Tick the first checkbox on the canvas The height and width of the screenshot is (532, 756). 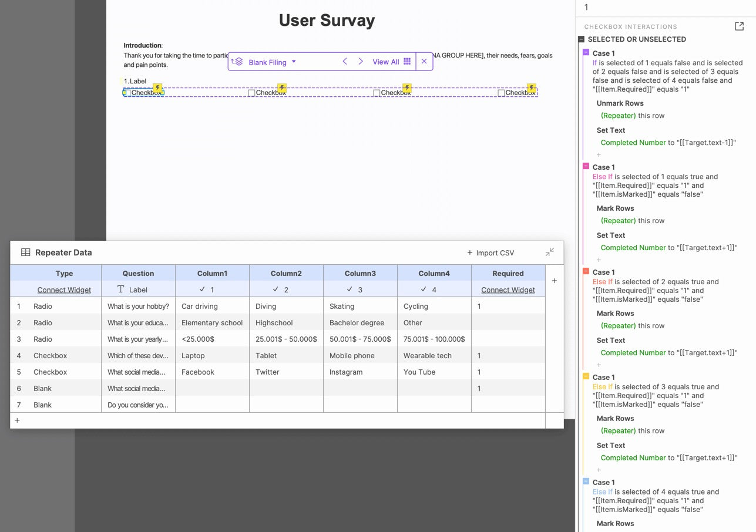(x=127, y=93)
